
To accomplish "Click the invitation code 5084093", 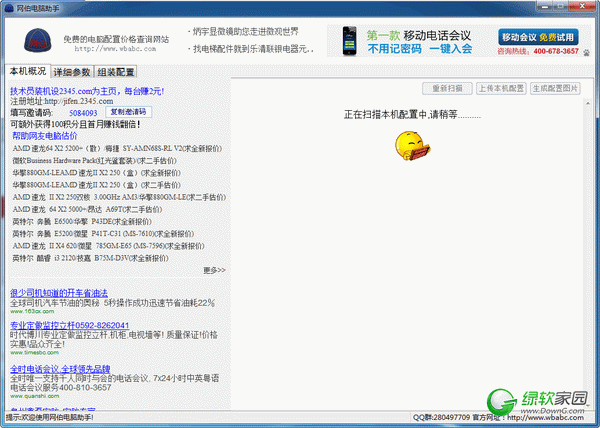I will tap(83, 113).
